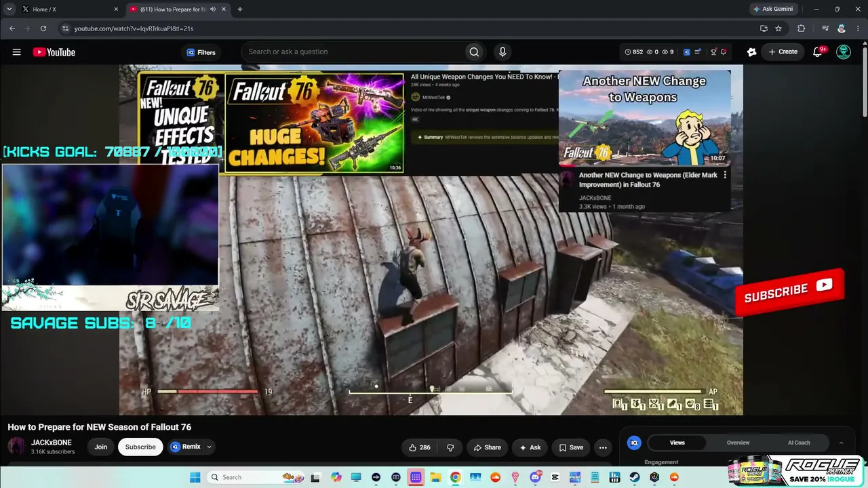View site information icon in address bar
The image size is (868, 488).
[x=65, y=28]
